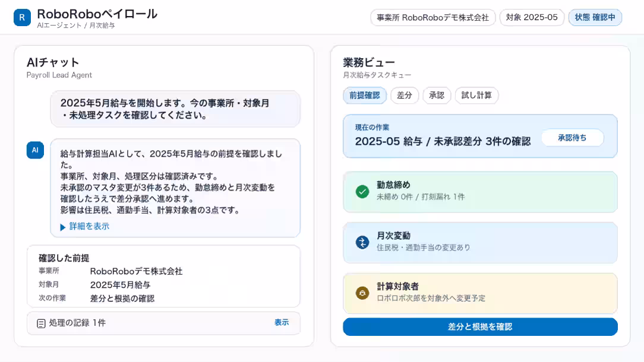The image size is (644, 362).
Task: Click the value 差分と根拠の確認 in 次の作業 row
Action: click(122, 299)
